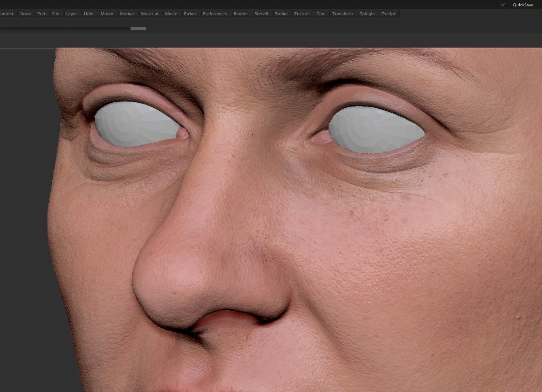
Task: Open the Marker menu
Action: tap(127, 14)
